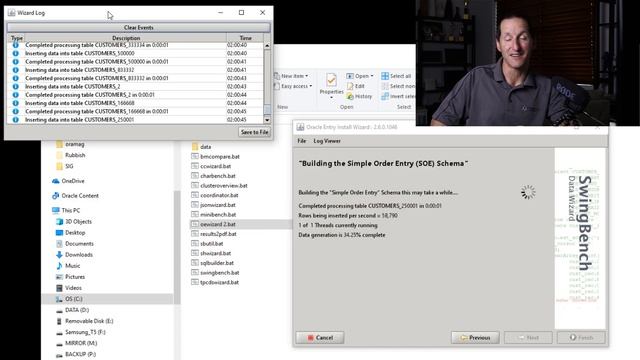Click Edit in the Explorer ribbon
Viewport: 640px width, 360px height.
pos(356,86)
